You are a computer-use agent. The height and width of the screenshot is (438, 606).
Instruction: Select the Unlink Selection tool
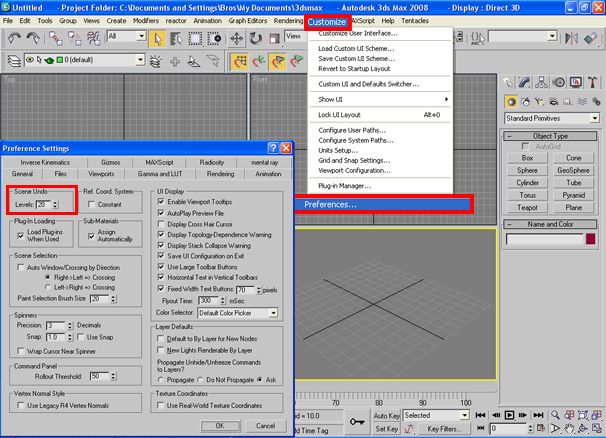click(74, 38)
